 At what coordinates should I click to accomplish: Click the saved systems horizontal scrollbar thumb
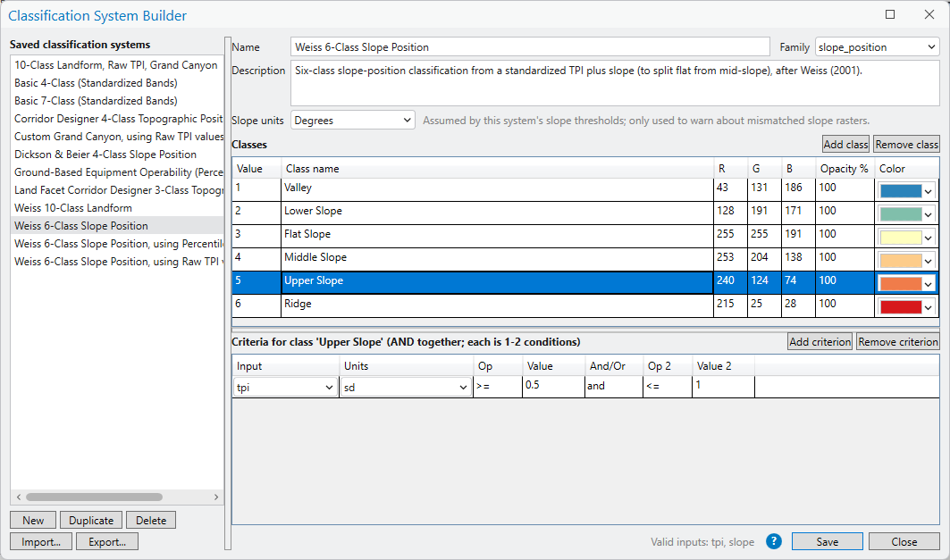(94, 497)
